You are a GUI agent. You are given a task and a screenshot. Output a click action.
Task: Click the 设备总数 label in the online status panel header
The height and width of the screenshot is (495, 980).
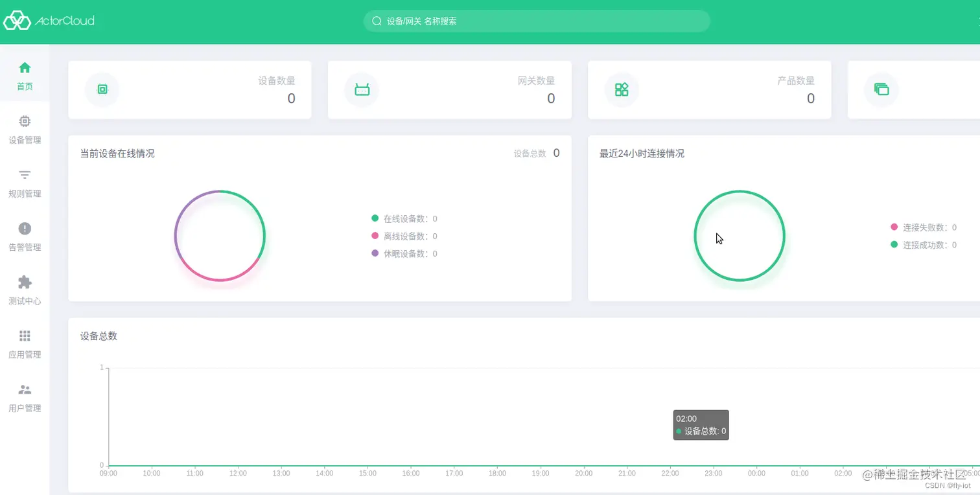530,154
